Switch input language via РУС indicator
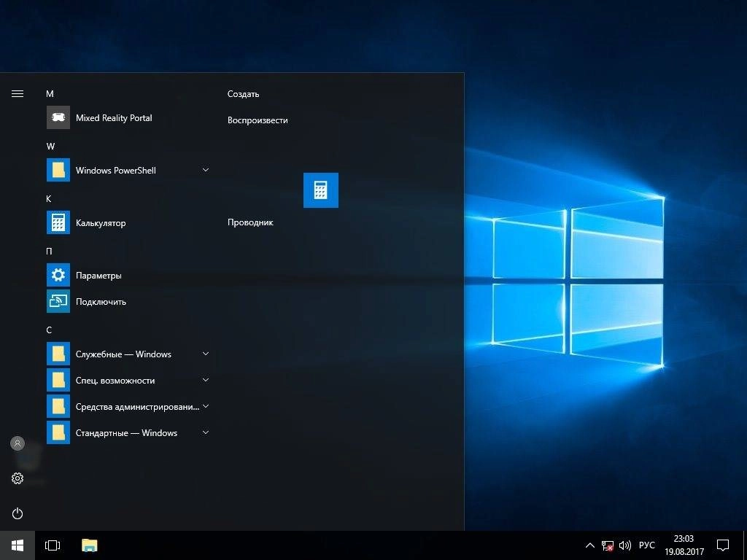This screenshot has height=560, width=747. point(646,545)
